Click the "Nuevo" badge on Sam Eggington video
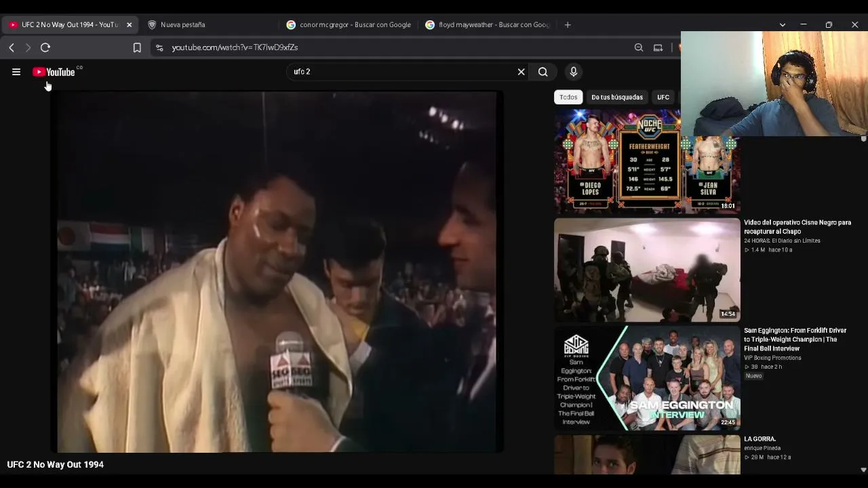The image size is (868, 488). (753, 376)
